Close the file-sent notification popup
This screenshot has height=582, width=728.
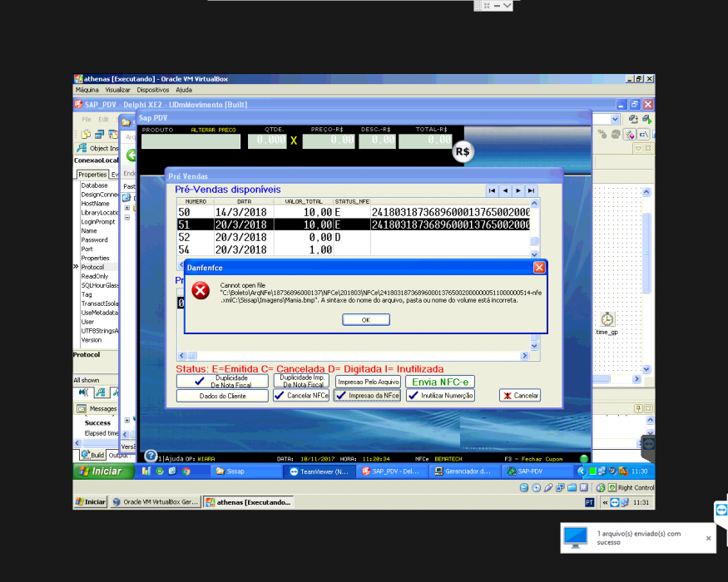click(x=709, y=539)
